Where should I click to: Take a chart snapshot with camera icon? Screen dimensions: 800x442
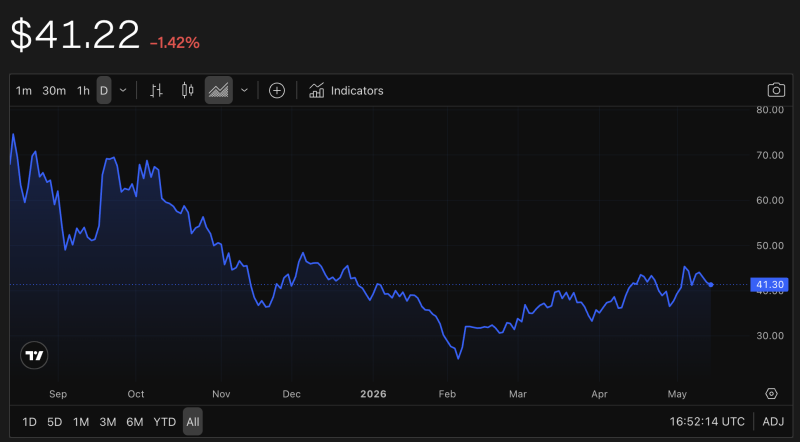click(776, 90)
